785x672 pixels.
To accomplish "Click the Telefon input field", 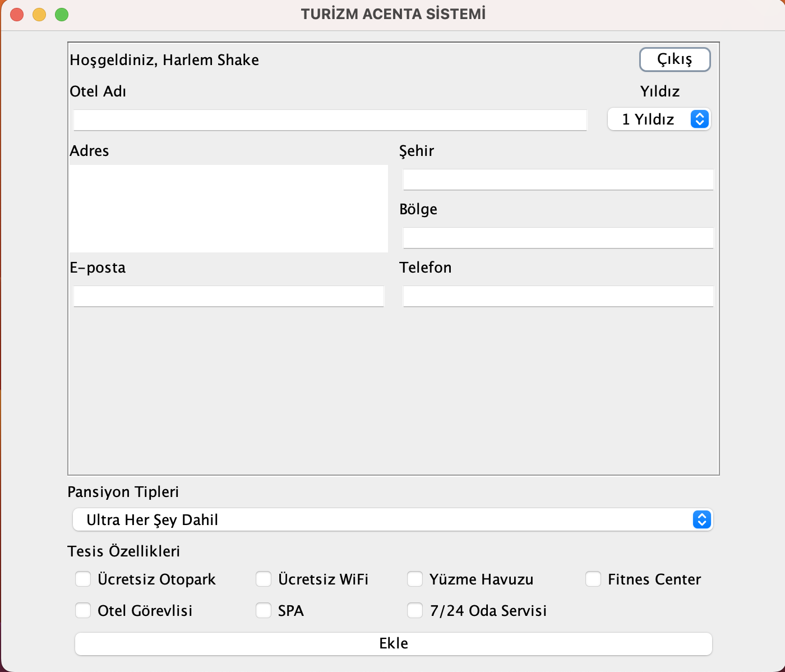I will click(557, 296).
